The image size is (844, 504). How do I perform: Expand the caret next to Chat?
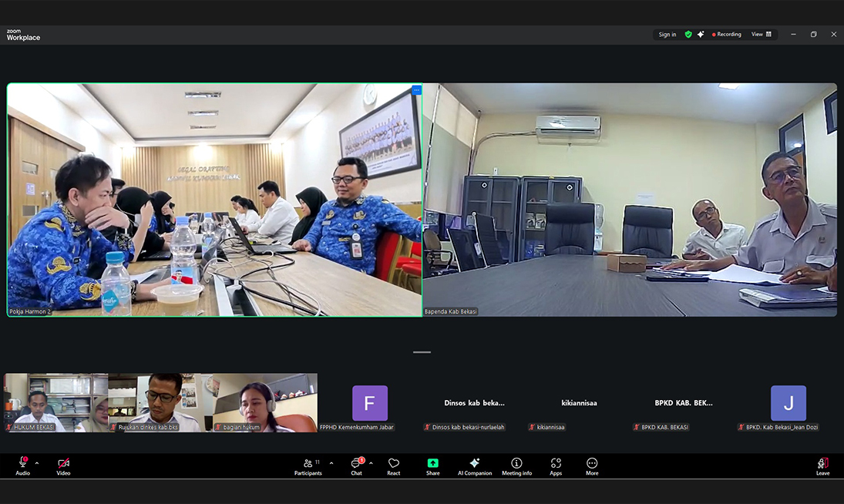coord(371,463)
